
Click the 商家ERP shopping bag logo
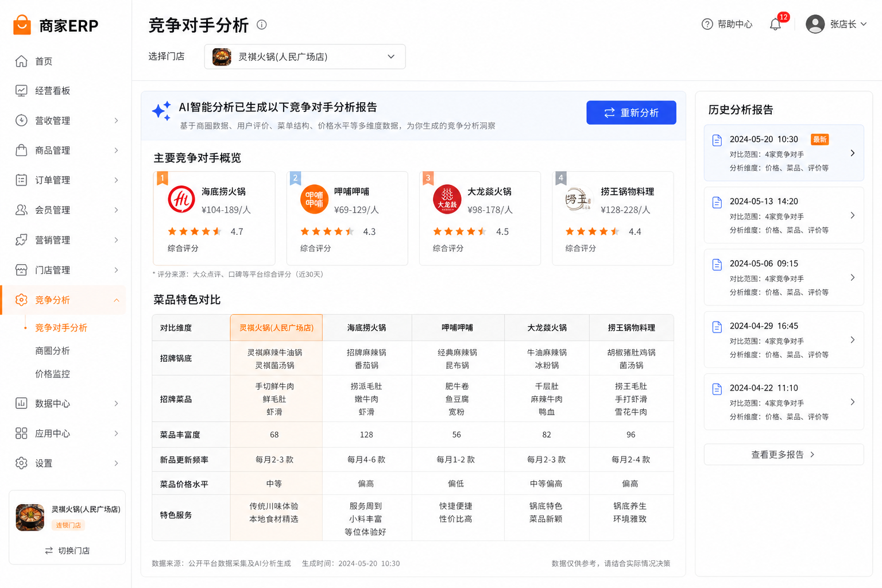(x=22, y=25)
